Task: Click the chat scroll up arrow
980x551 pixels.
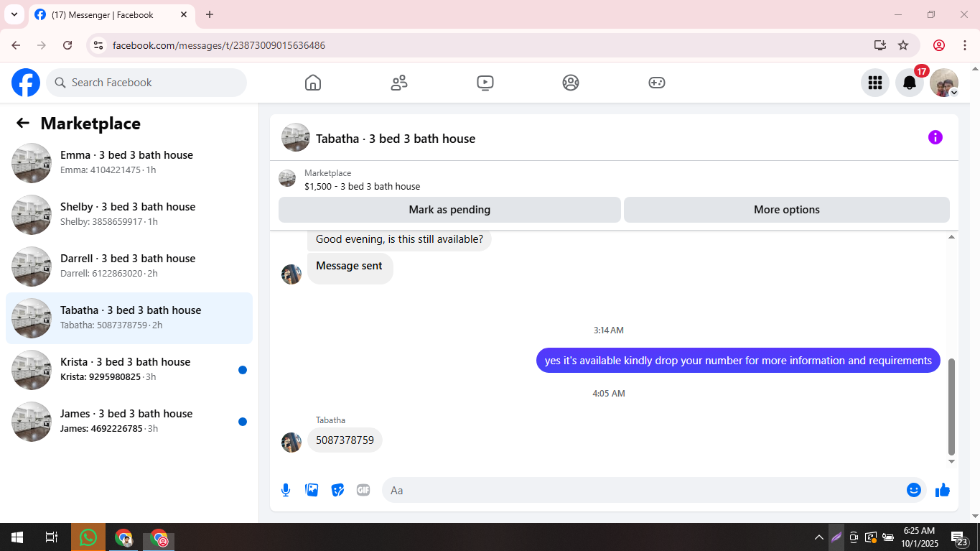Action: (952, 237)
